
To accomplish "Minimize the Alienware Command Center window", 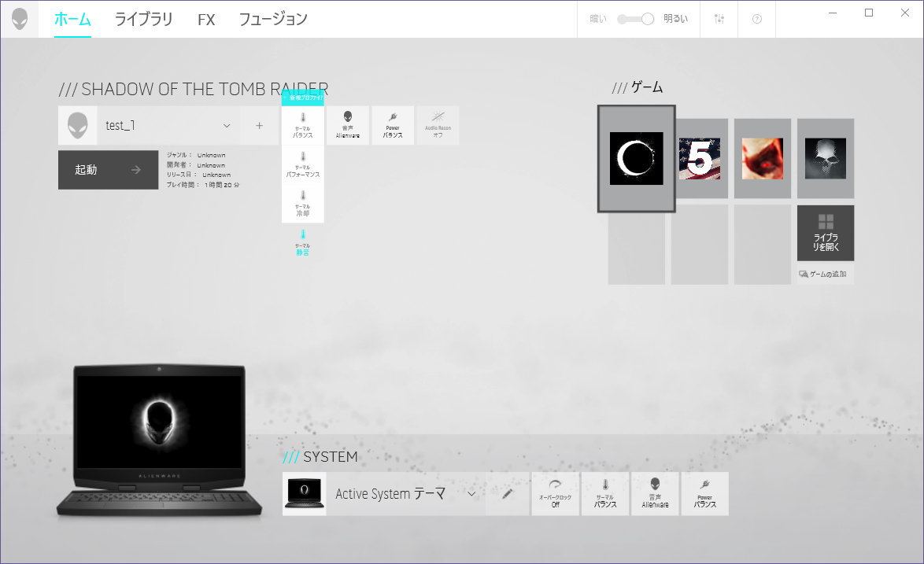I will click(x=833, y=13).
